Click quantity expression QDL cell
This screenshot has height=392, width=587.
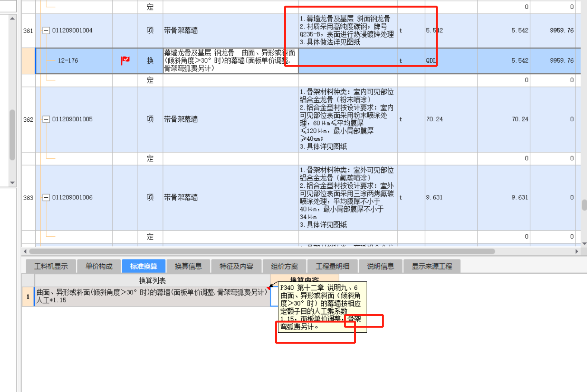[451, 60]
